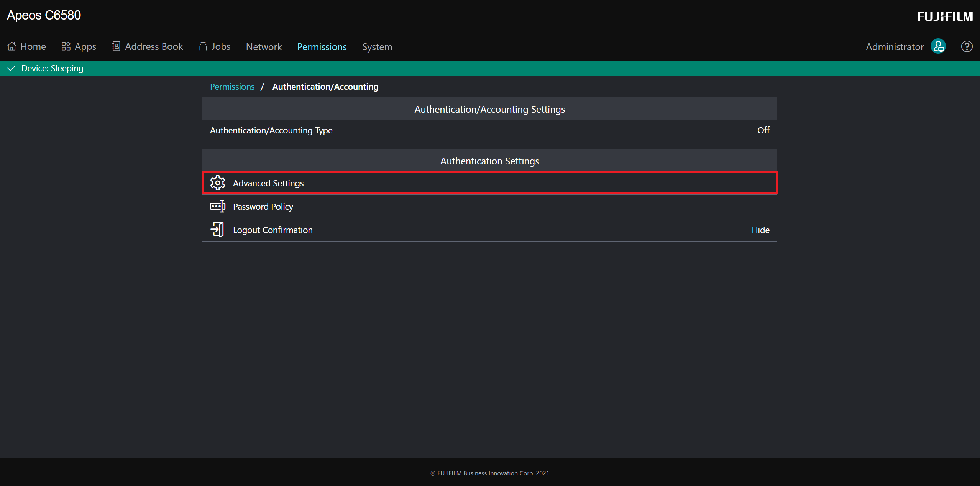Click the Advanced Settings gear icon
This screenshot has height=486, width=980.
[218, 183]
